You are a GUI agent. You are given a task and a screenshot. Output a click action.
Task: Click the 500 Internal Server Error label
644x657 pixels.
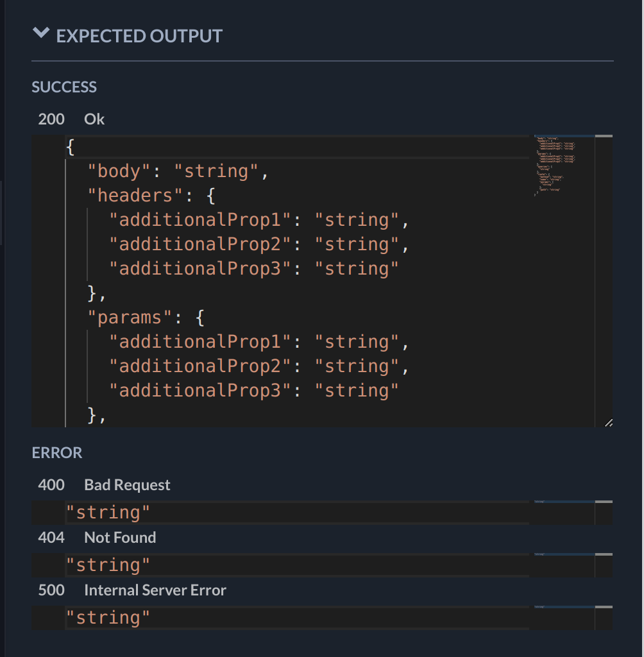pos(132,590)
